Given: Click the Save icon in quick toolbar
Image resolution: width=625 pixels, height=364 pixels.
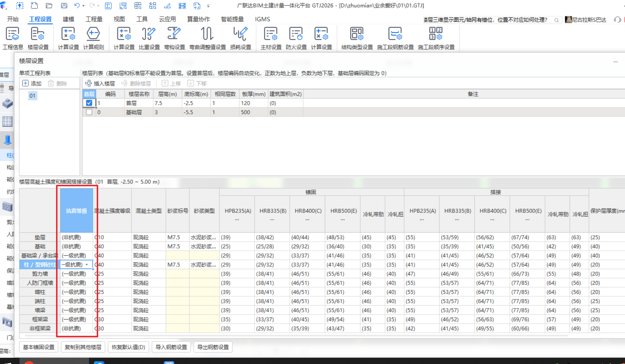Looking at the screenshot, I should 64,6.
